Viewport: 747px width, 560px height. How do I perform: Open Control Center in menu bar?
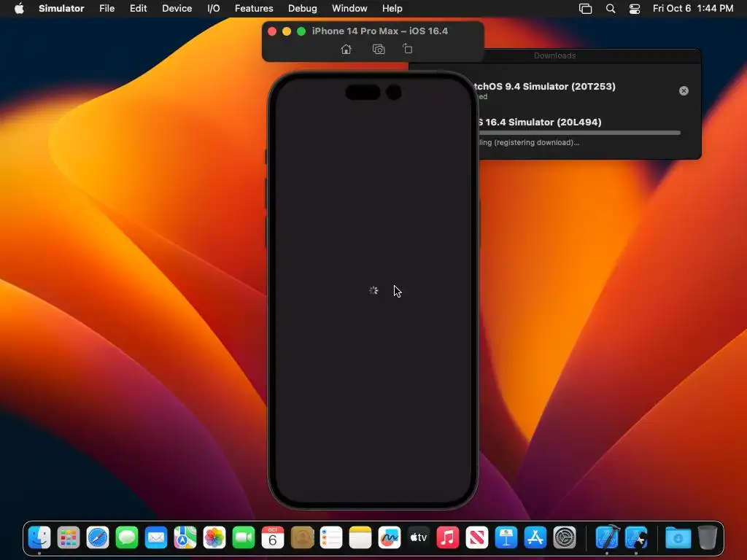tap(635, 9)
